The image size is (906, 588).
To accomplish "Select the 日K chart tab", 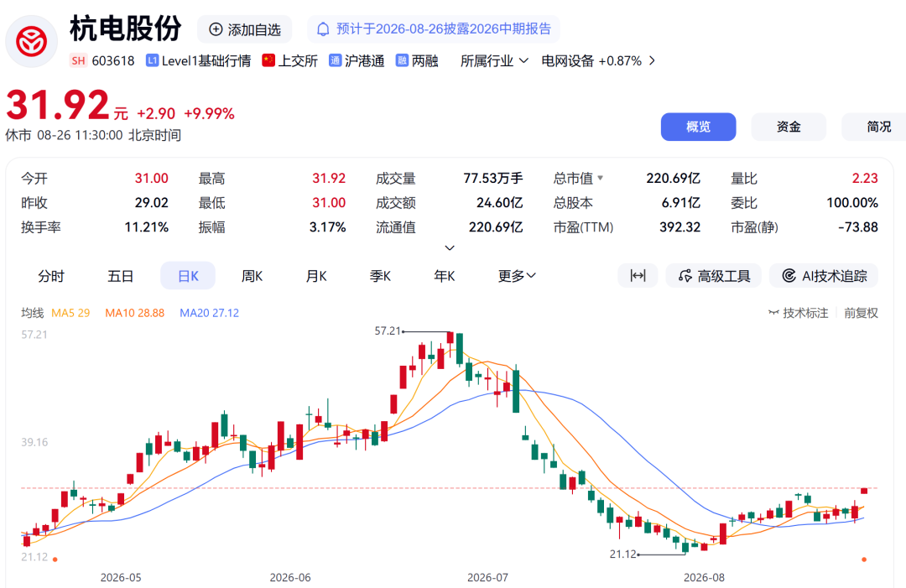I will click(x=188, y=276).
